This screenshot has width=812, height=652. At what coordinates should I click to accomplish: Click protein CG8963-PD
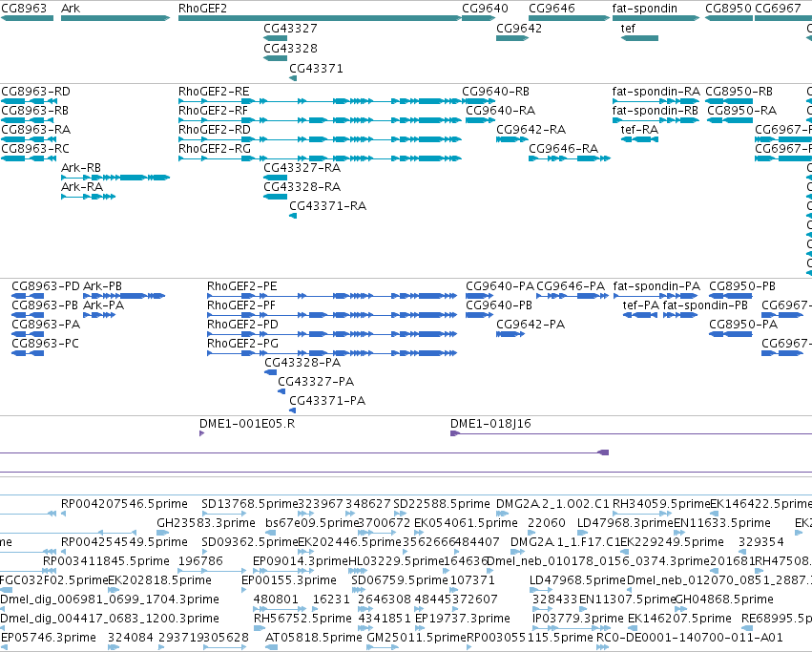pos(28,296)
